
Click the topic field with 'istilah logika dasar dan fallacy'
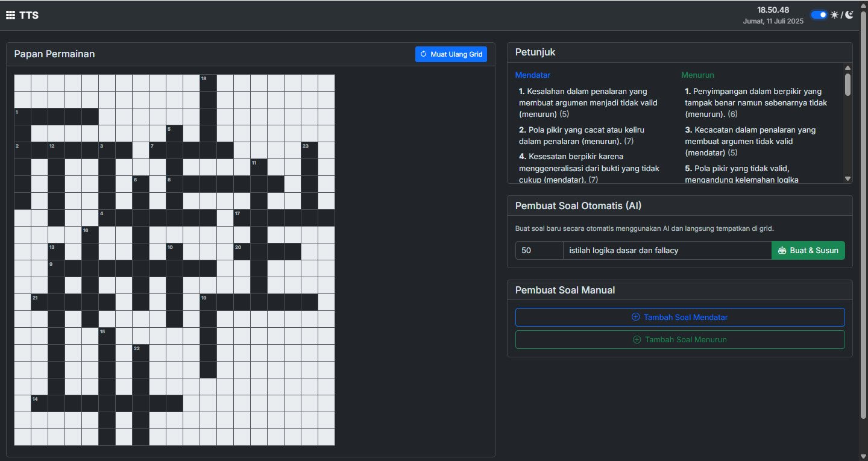click(667, 250)
